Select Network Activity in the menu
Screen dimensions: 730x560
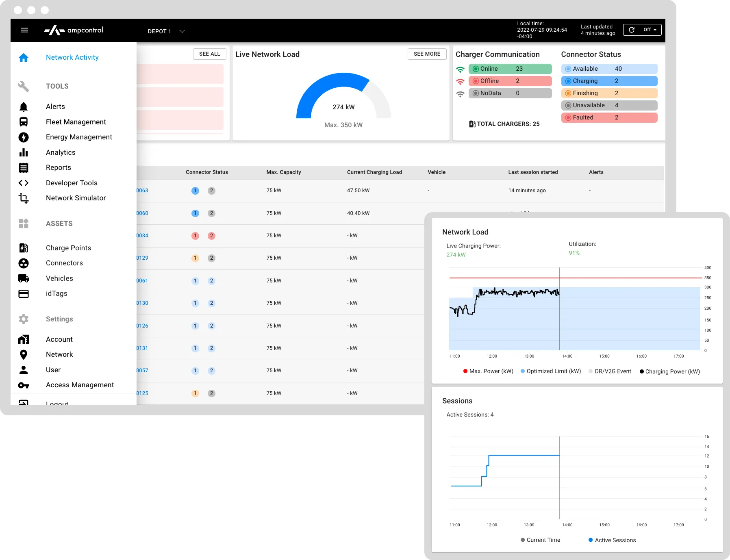point(72,57)
